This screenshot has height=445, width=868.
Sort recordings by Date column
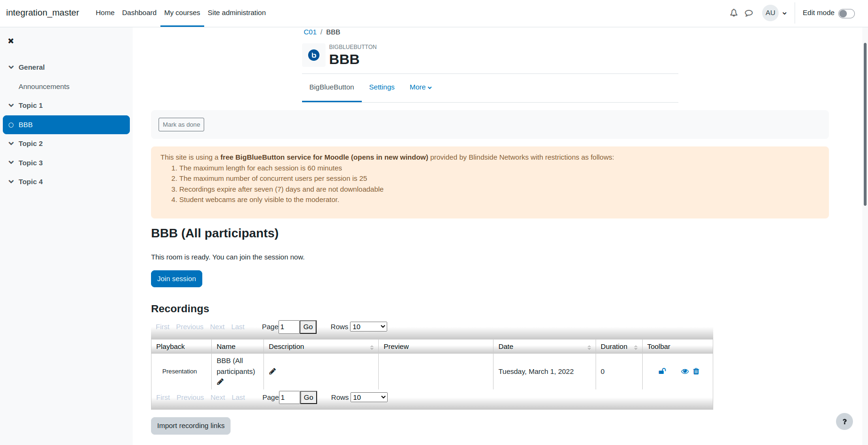pyautogui.click(x=589, y=348)
